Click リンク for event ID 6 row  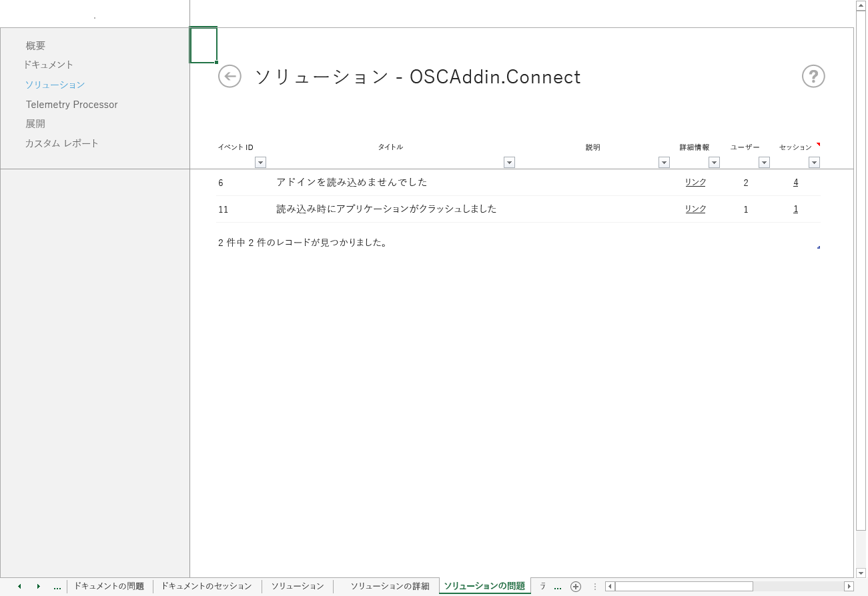tap(695, 182)
